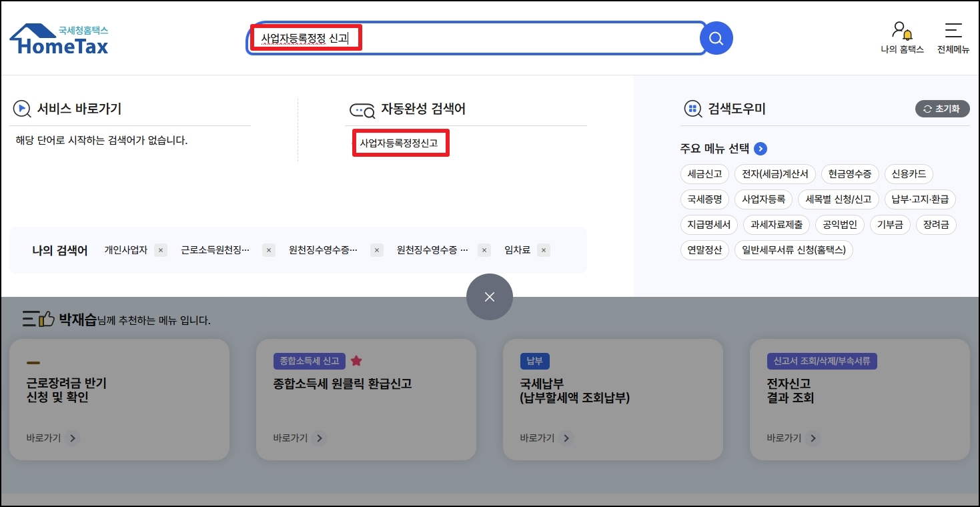The width and height of the screenshot is (980, 507).
Task: Click the 서비스 바로가기 play icon
Action: pyautogui.click(x=21, y=109)
